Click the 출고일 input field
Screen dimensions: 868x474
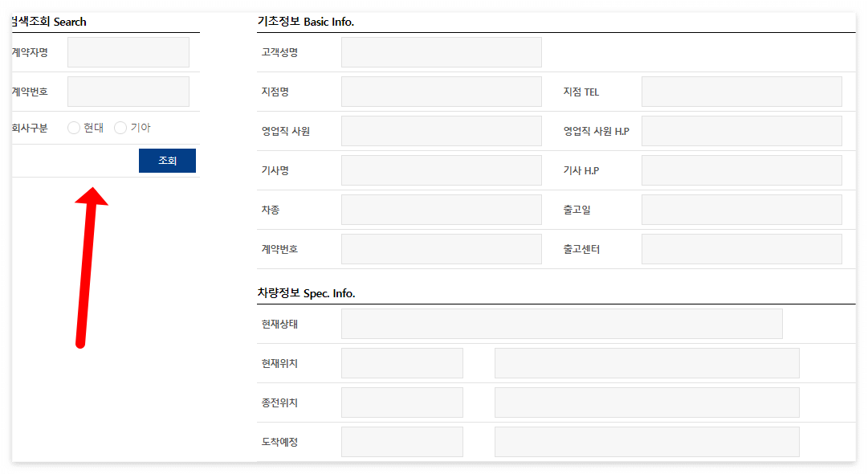741,209
